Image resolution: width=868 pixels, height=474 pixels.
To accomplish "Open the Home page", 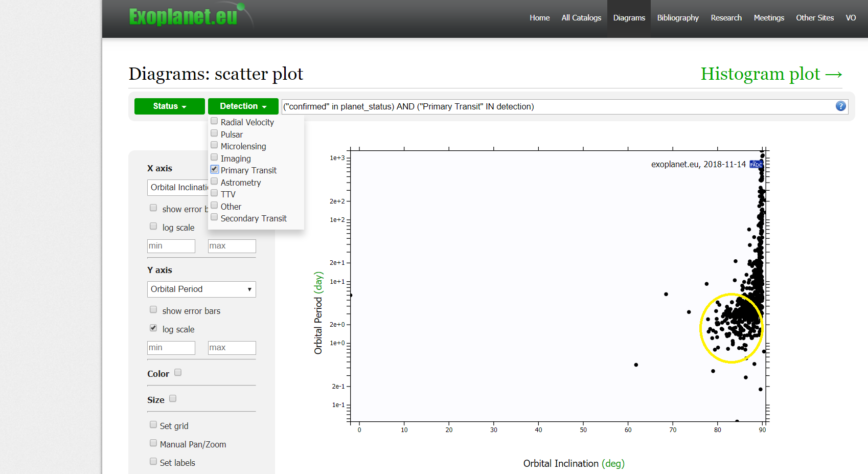I will click(x=539, y=18).
